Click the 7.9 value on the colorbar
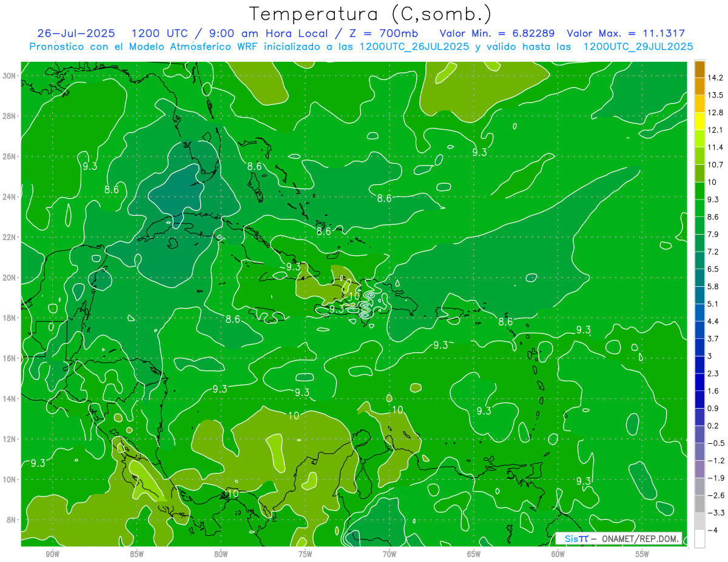This screenshot has width=728, height=562. (x=714, y=234)
